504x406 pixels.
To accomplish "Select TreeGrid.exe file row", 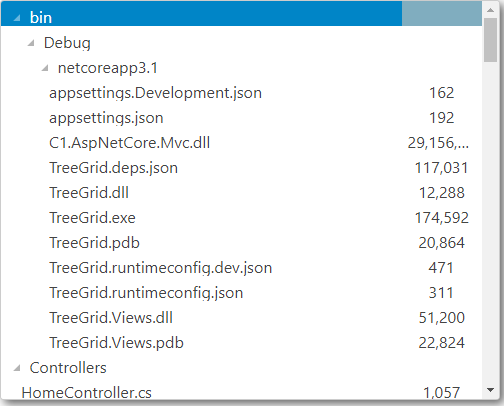I will pos(241,218).
